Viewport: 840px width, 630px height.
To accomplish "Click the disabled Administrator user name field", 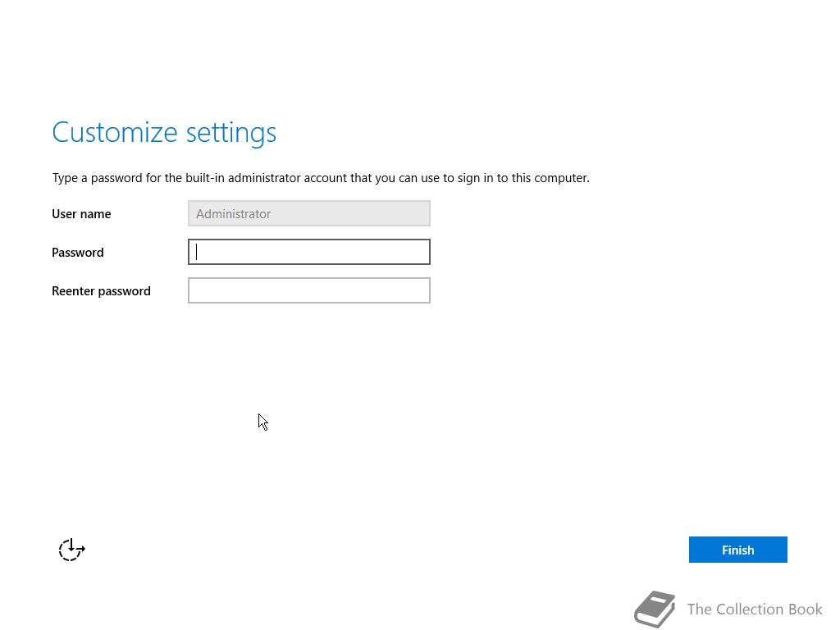I will pyautogui.click(x=309, y=213).
